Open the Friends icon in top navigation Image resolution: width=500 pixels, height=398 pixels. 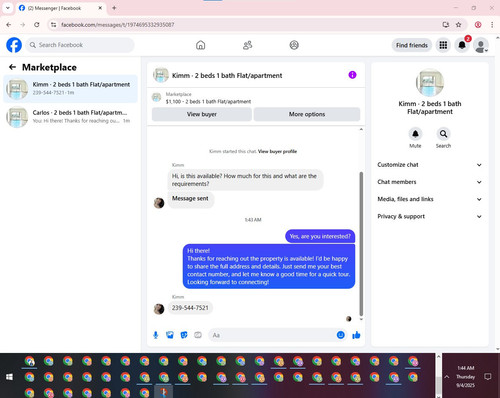pos(247,45)
